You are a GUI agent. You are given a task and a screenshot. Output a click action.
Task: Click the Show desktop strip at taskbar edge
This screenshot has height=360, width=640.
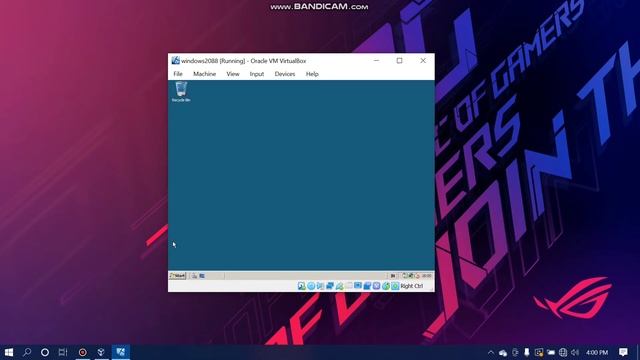pyautogui.click(x=638, y=352)
